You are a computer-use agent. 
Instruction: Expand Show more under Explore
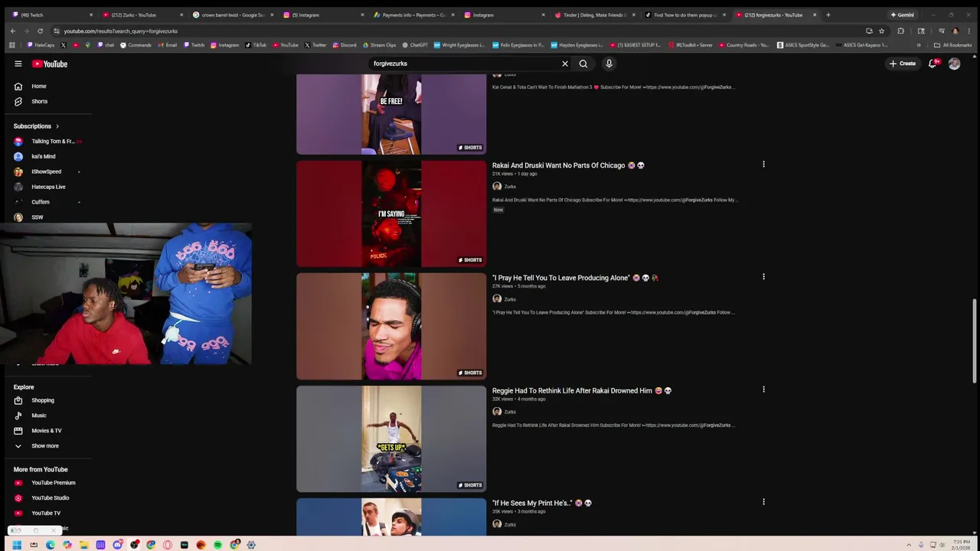point(46,446)
